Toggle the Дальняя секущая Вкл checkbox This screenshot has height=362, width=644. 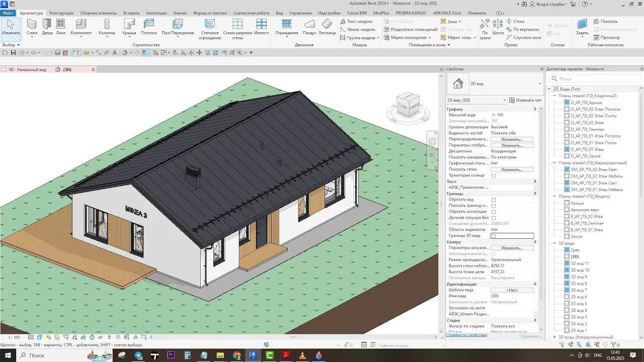tap(494, 218)
